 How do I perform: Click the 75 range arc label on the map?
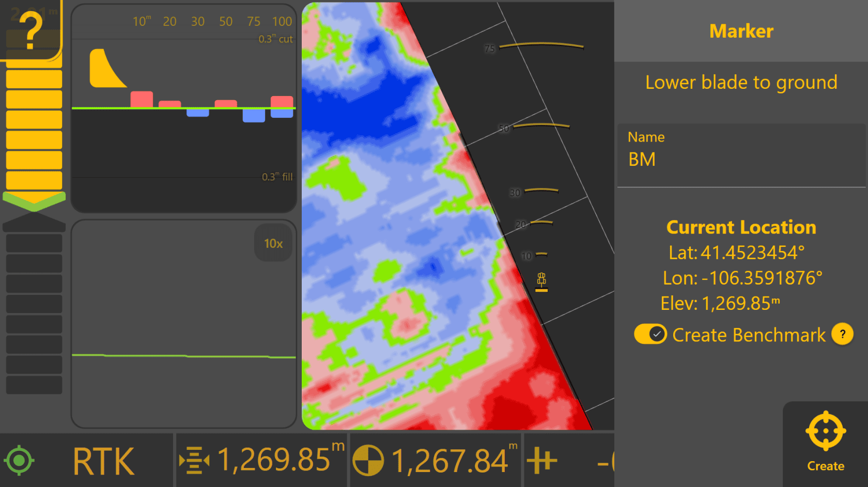[x=490, y=49]
